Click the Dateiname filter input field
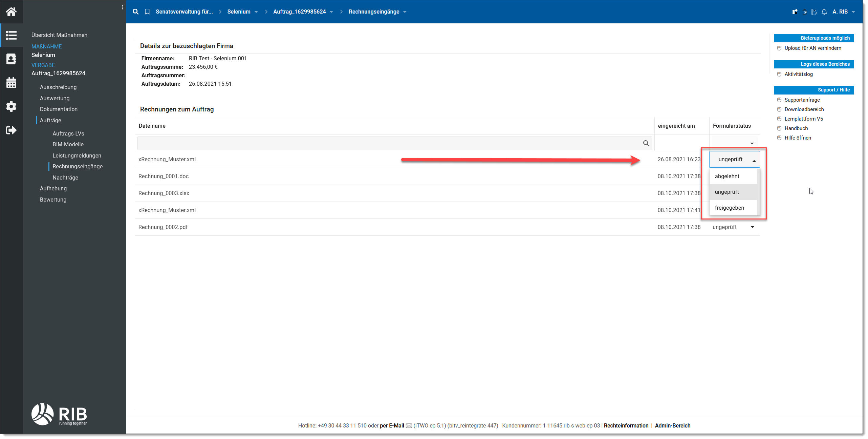 pyautogui.click(x=389, y=143)
